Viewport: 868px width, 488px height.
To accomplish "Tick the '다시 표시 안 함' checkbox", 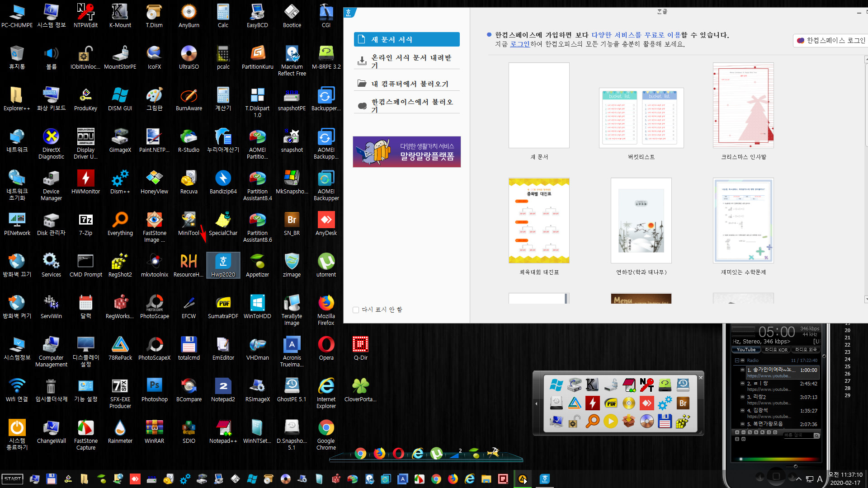I will click(356, 310).
